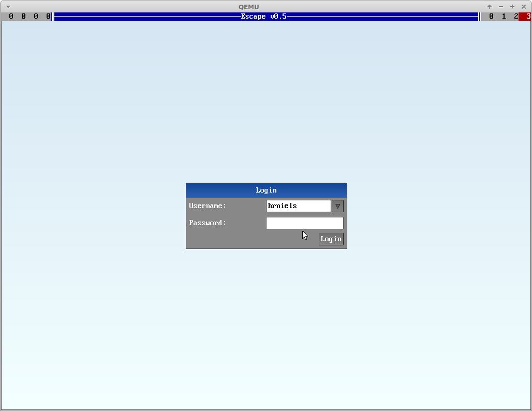Click the Login dialog title bar
532x411 pixels.
267,190
